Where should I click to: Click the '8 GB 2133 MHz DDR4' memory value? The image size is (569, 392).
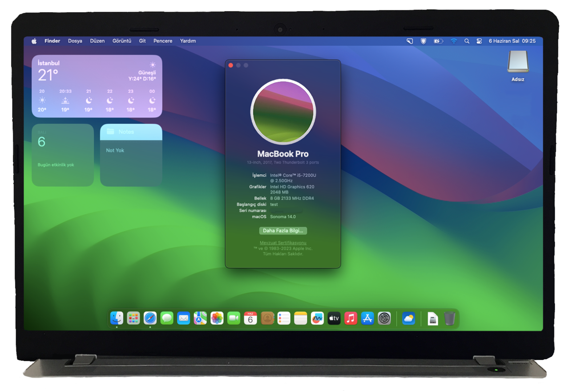pyautogui.click(x=292, y=199)
